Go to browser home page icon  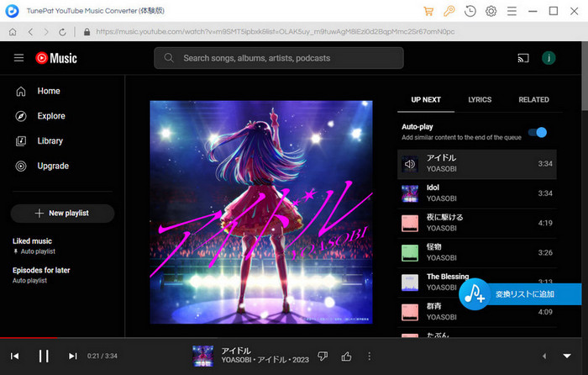coord(13,32)
